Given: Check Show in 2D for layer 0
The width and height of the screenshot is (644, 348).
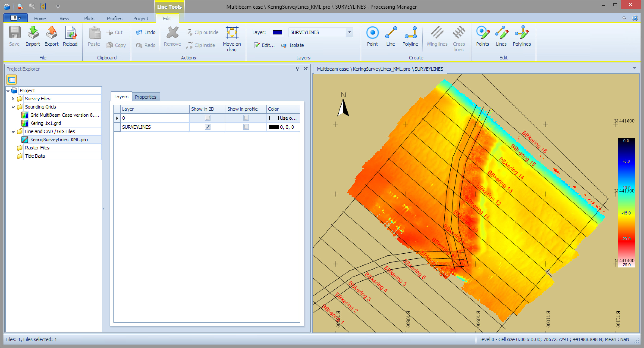Looking at the screenshot, I should (207, 118).
